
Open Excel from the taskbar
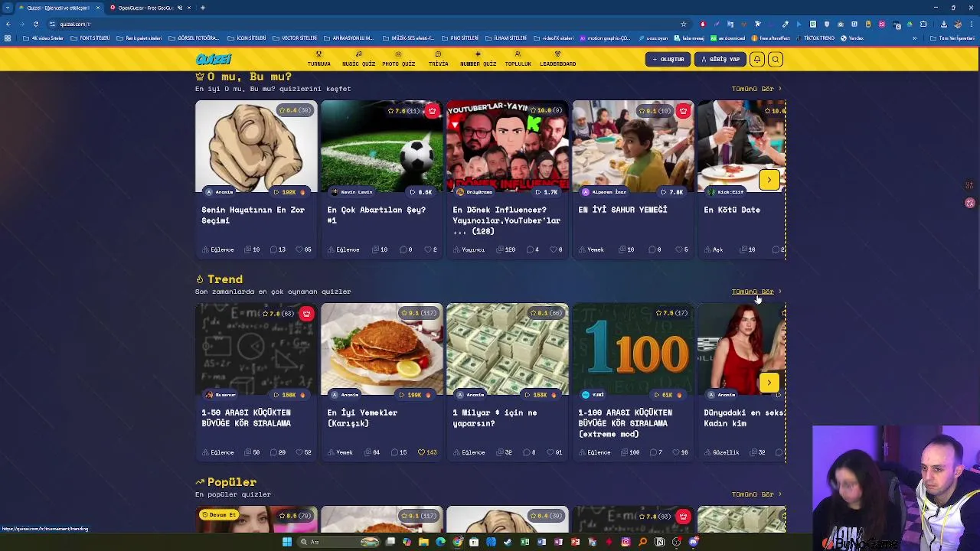tap(524, 542)
